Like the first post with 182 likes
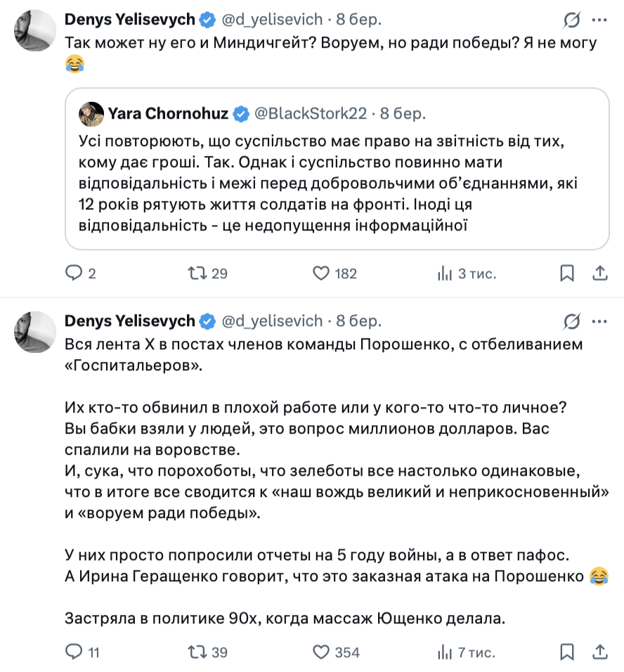 (321, 273)
